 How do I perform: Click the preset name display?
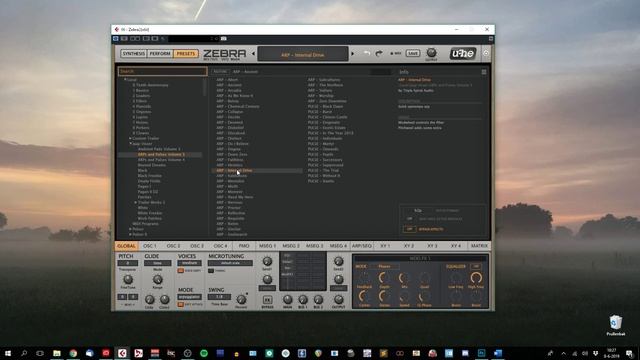click(x=303, y=54)
